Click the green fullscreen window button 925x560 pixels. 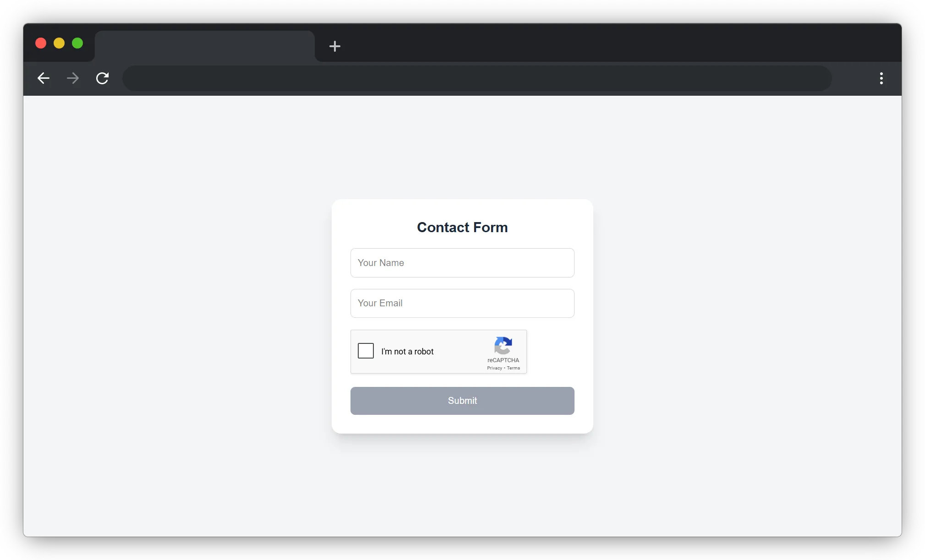pyautogui.click(x=77, y=43)
